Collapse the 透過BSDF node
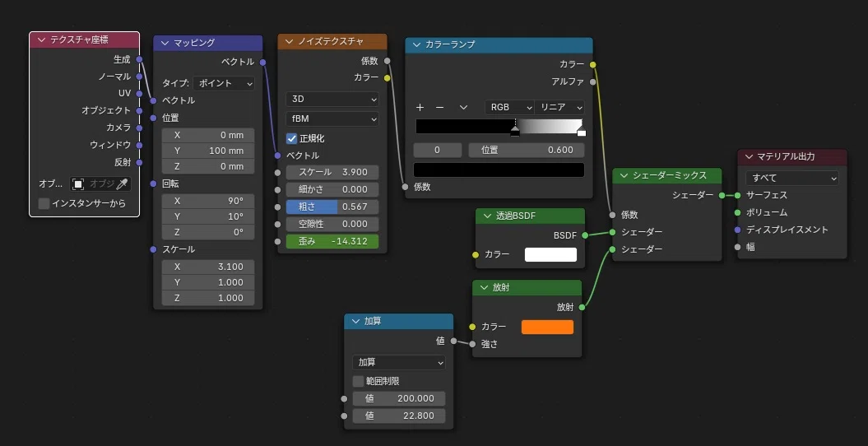 click(x=487, y=216)
